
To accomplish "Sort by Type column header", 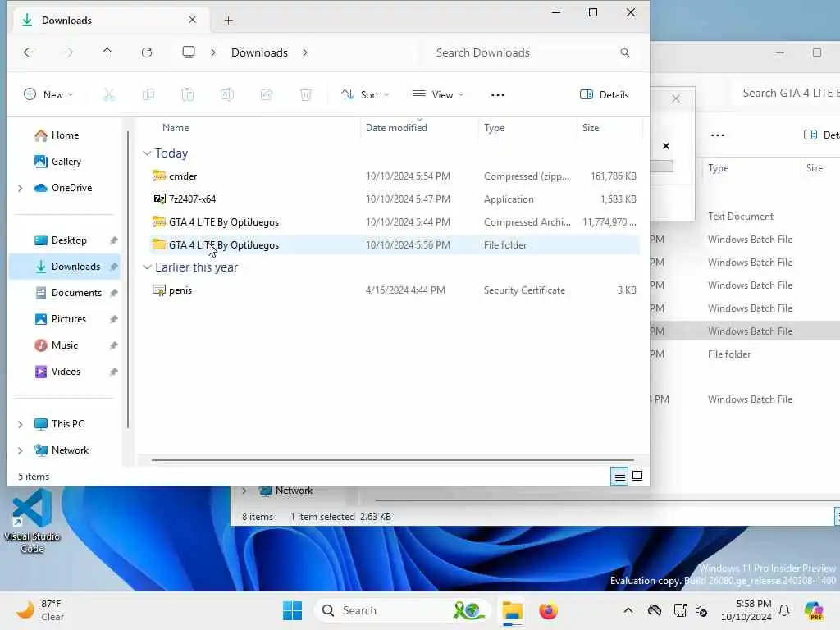I will pyautogui.click(x=494, y=127).
